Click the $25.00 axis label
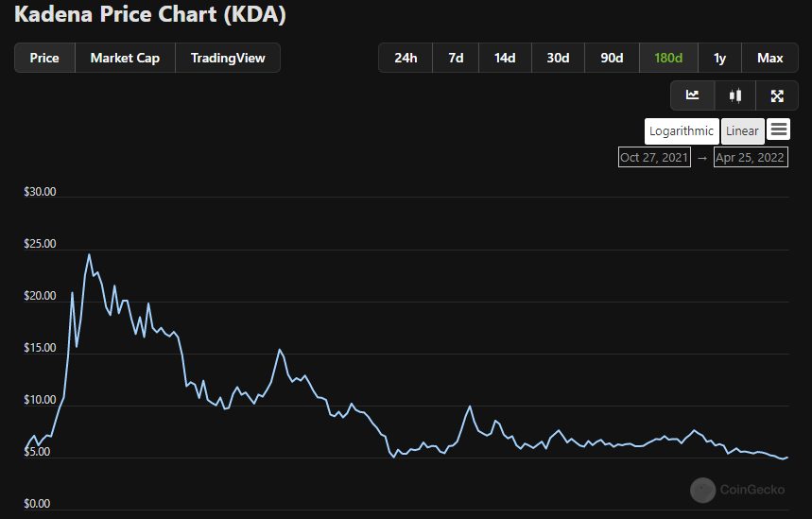The image size is (812, 519). 40,244
